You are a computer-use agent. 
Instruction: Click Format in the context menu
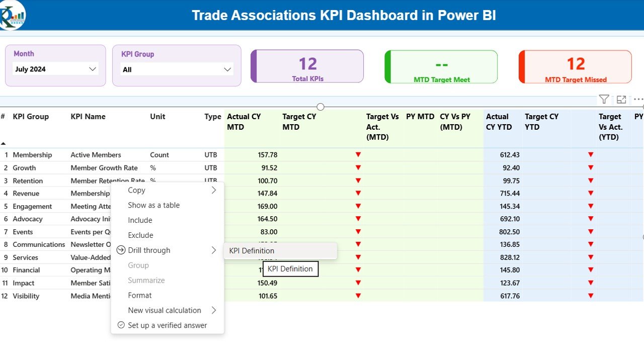point(139,295)
